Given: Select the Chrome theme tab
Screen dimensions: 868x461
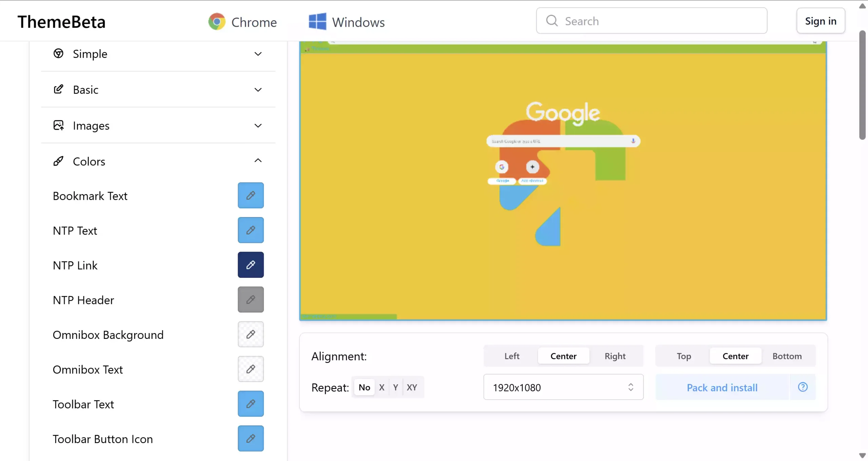Looking at the screenshot, I should [242, 21].
